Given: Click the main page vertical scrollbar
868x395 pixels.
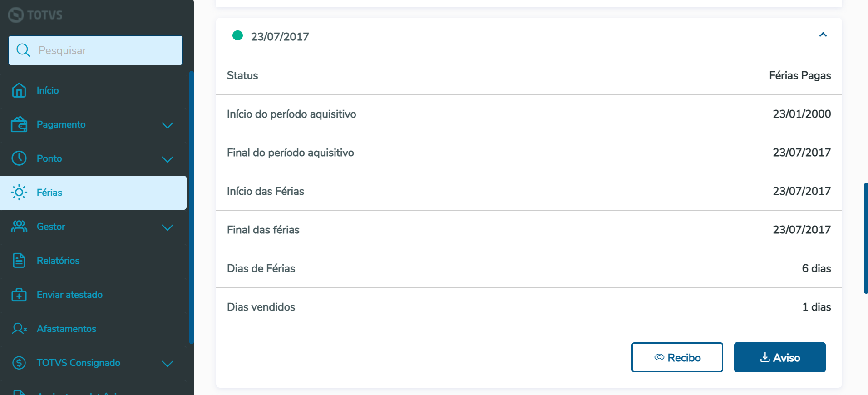Looking at the screenshot, I should (x=865, y=238).
